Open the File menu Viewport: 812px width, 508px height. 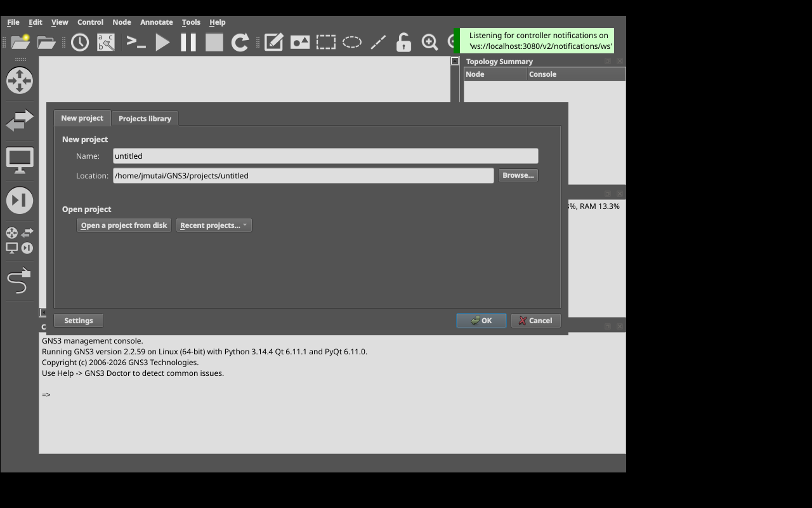tap(13, 22)
